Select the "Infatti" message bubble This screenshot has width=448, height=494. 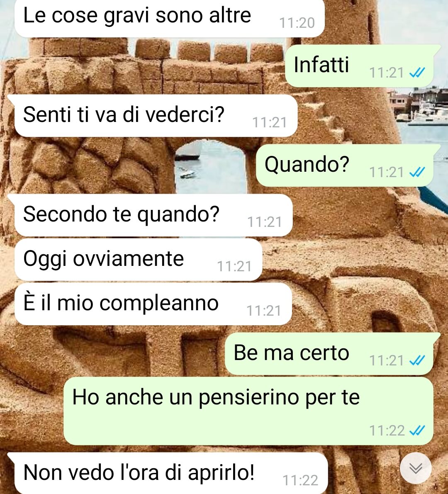point(359,66)
